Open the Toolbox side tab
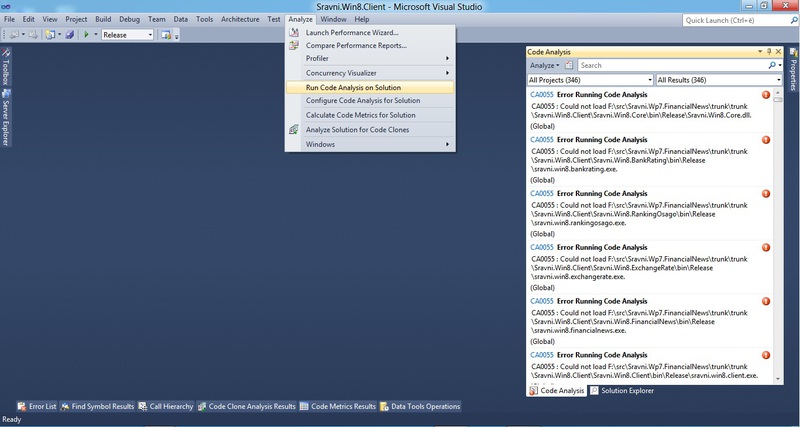The height and width of the screenshot is (427, 800). [6, 67]
